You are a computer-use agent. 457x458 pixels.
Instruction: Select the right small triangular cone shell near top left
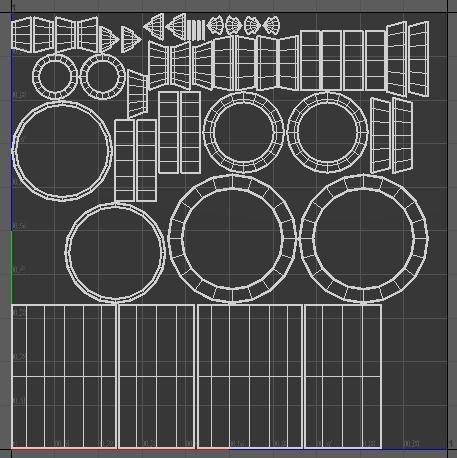(x=131, y=39)
